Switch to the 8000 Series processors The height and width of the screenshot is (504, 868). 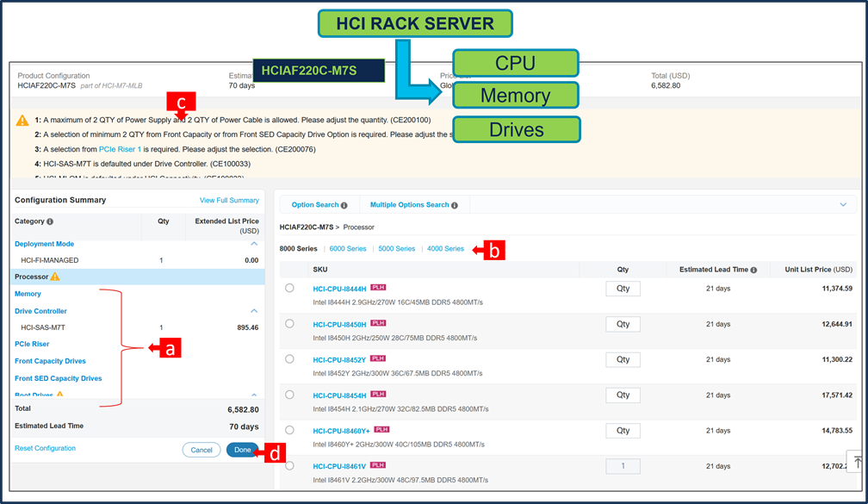point(298,249)
